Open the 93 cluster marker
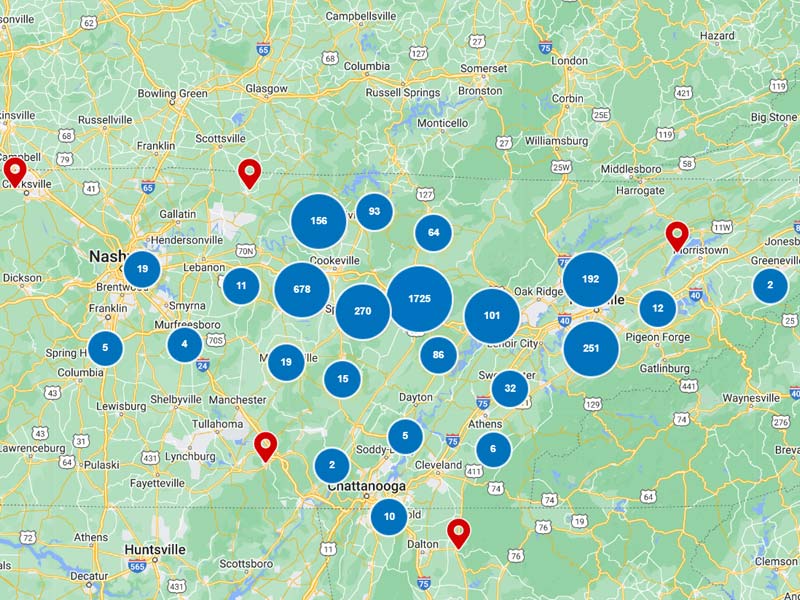Screen dimensions: 800x600 click(375, 210)
